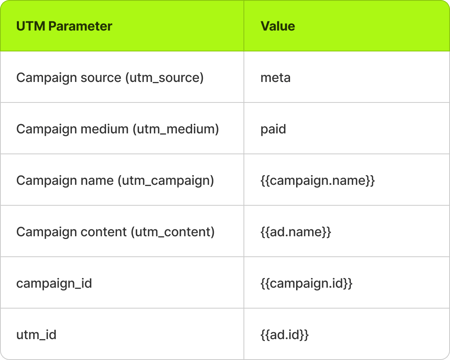The image size is (450, 360).
Task: Select the {{ad.id}} value
Action: tap(284, 335)
